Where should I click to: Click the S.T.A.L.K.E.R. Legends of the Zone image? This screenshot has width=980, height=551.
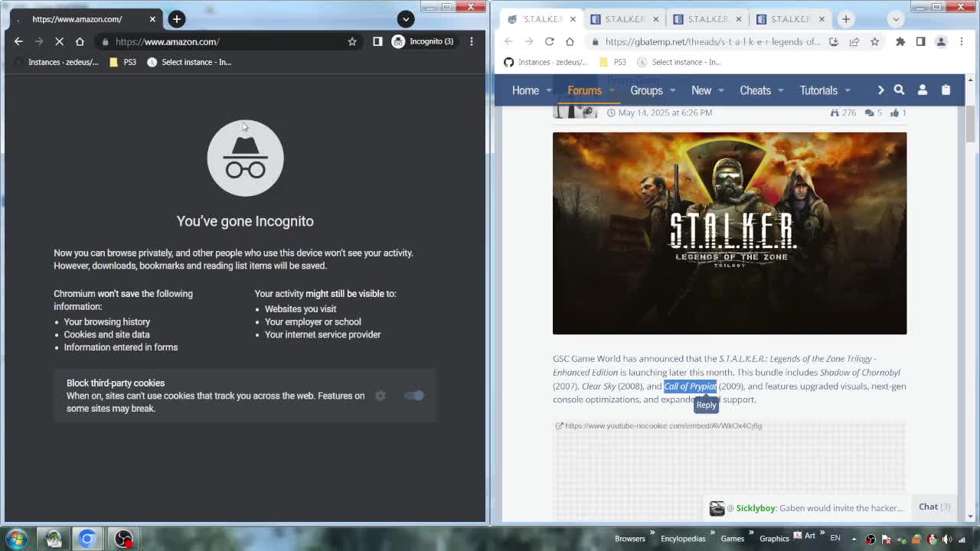click(730, 233)
